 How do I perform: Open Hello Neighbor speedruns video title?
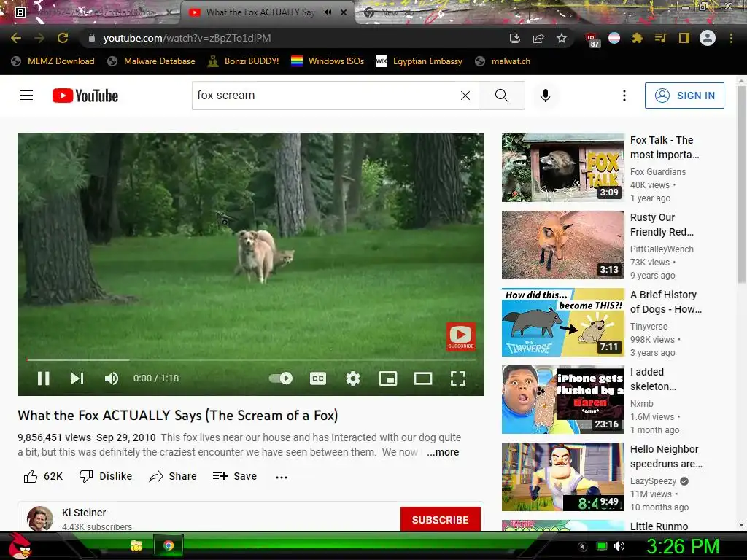(x=666, y=456)
